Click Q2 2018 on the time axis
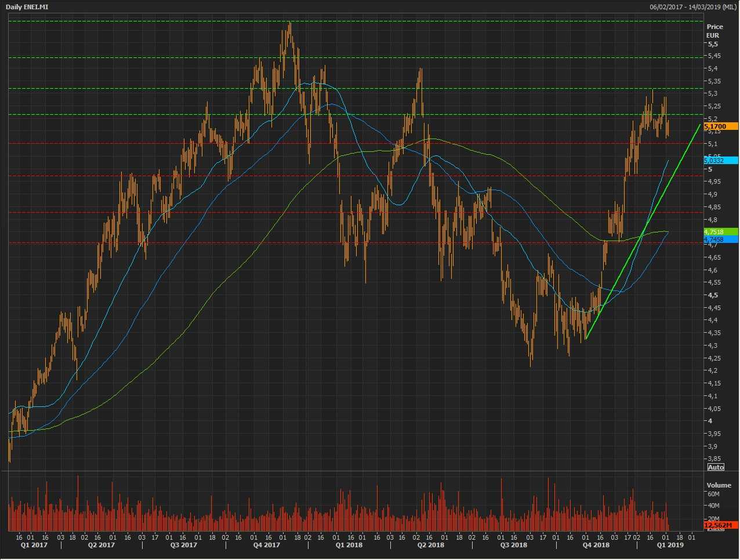Image resolution: width=740 pixels, height=560 pixels. [x=431, y=545]
